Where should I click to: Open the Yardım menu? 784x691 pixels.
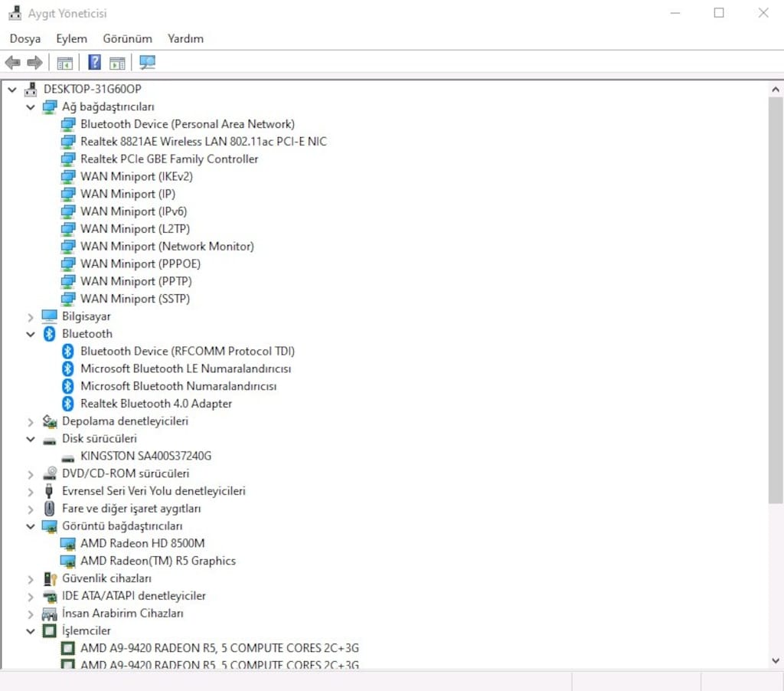point(185,38)
